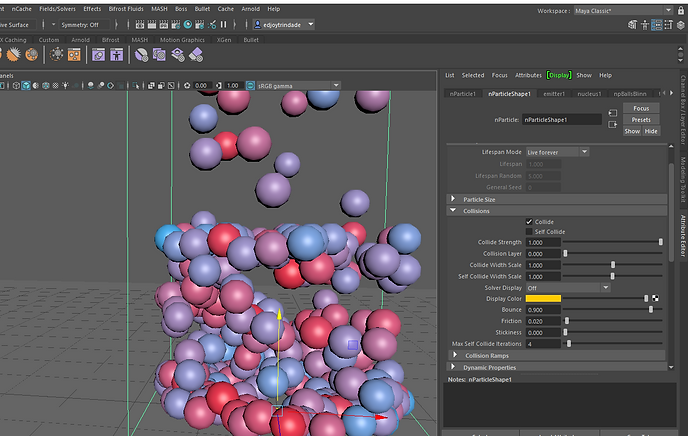The image size is (688, 436).
Task: Open the Bifrost Fluids menu
Action: [126, 9]
